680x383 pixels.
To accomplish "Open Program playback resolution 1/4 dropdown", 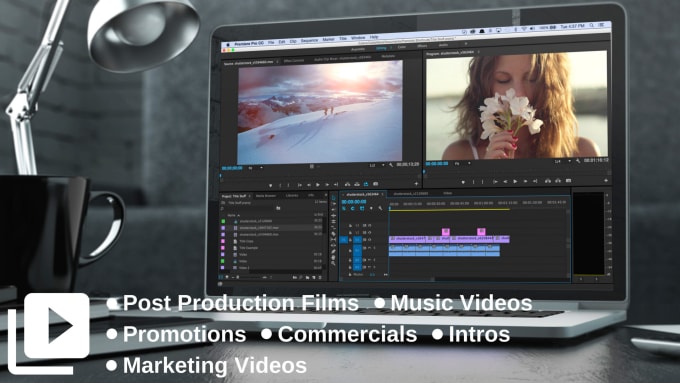I will tap(562, 161).
